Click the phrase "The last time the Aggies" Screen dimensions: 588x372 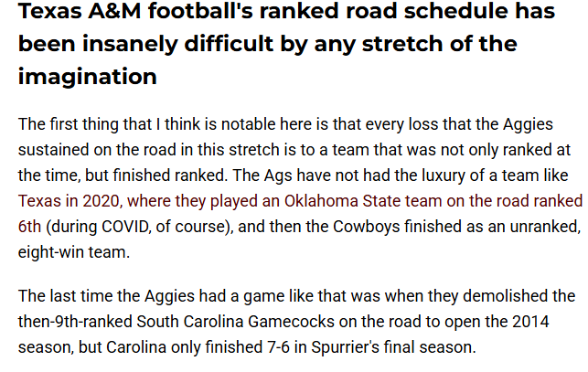click(106, 296)
